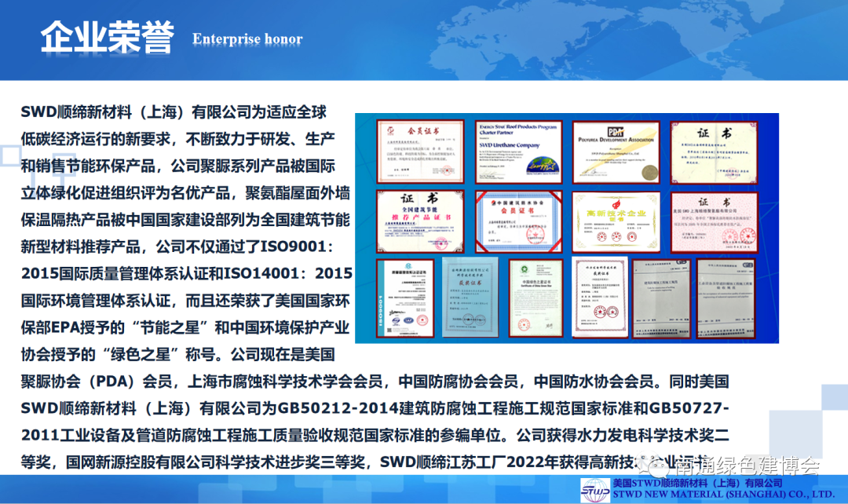The image size is (848, 504).
Task: Click the line starting 国际环境管理体系认证
Action: click(185, 301)
